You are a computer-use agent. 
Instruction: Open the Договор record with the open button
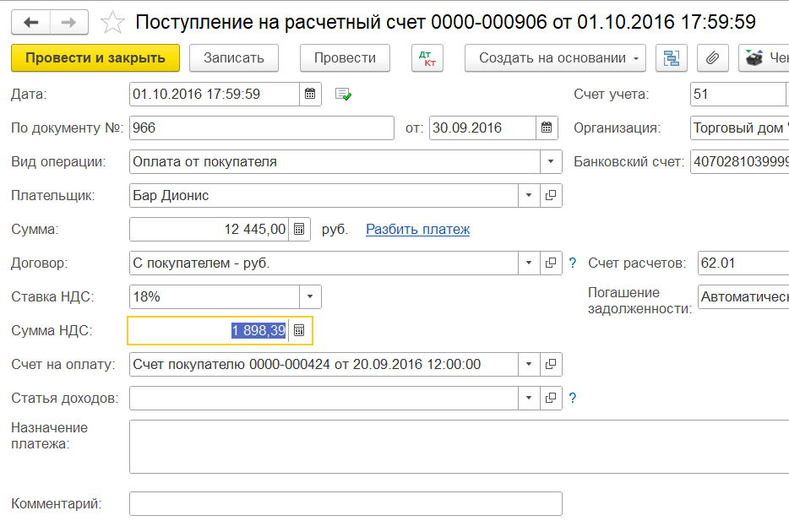click(551, 263)
